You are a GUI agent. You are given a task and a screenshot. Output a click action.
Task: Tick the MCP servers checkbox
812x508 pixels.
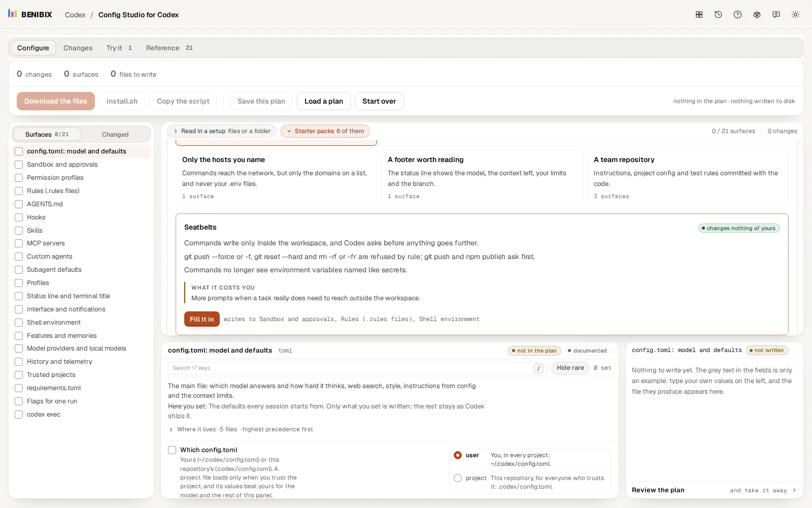pos(19,243)
